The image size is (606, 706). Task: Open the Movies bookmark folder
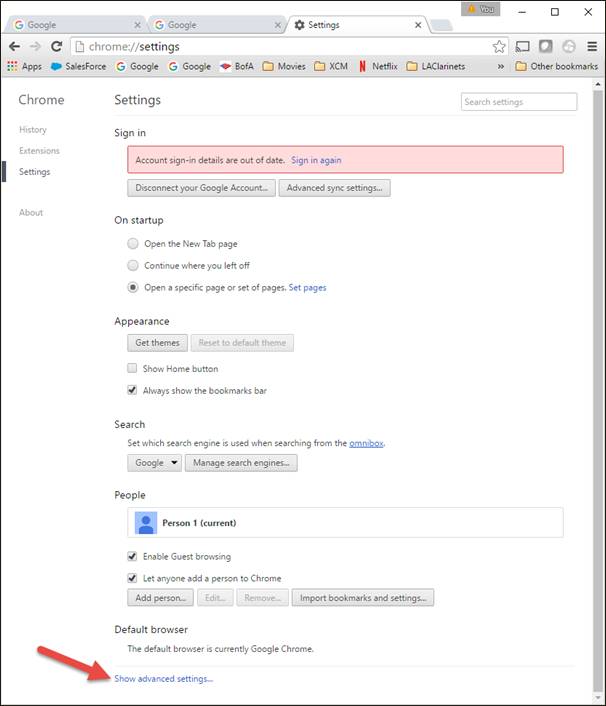point(283,67)
